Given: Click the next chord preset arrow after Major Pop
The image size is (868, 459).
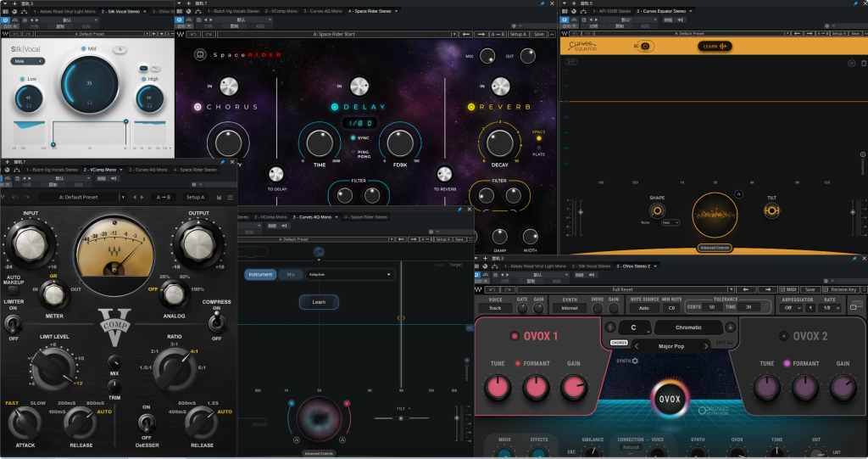Looking at the screenshot, I should (706, 346).
